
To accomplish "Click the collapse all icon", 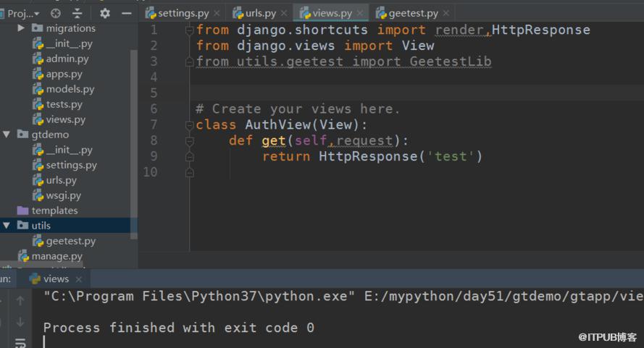I will point(78,14).
